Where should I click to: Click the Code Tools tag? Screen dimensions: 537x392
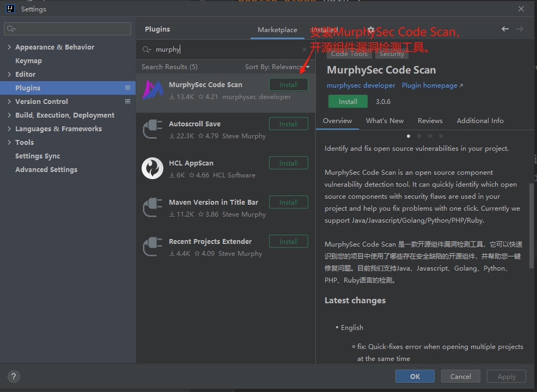click(349, 54)
